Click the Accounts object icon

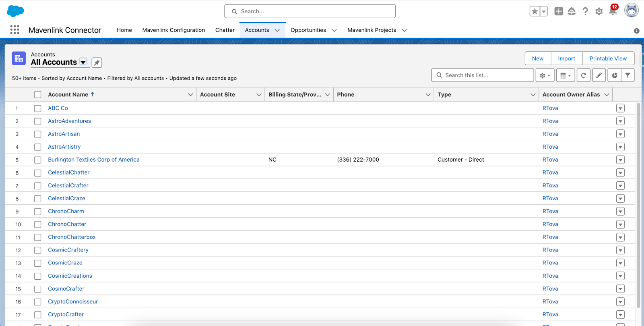click(19, 58)
